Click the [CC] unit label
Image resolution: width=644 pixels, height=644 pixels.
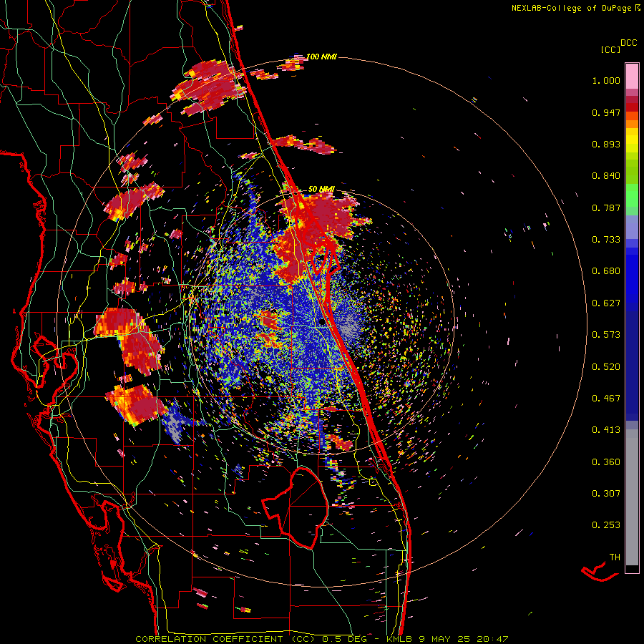(x=610, y=49)
